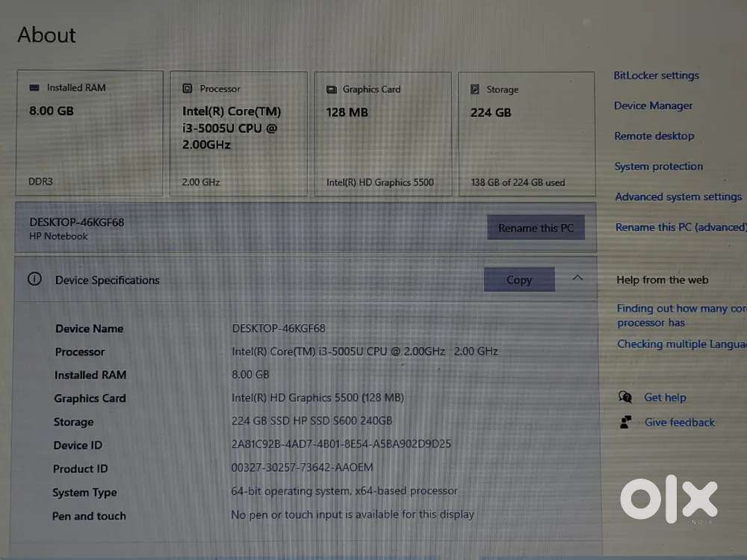747x560 pixels.
Task: Click the Get help headset icon
Action: [x=625, y=397]
